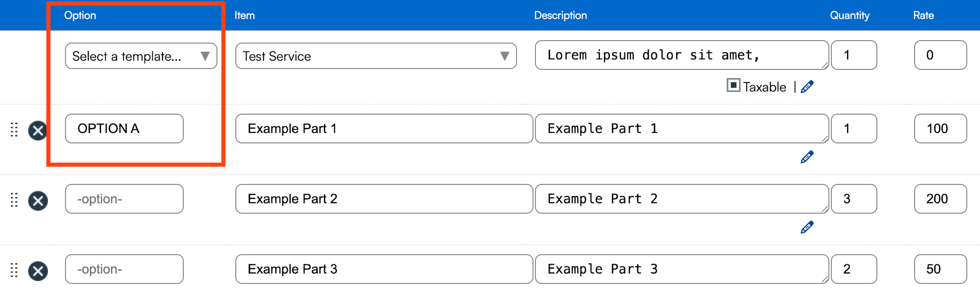Screen dimensions: 980x290
Task: Click the pencil icon next to Taxable
Action: [807, 87]
